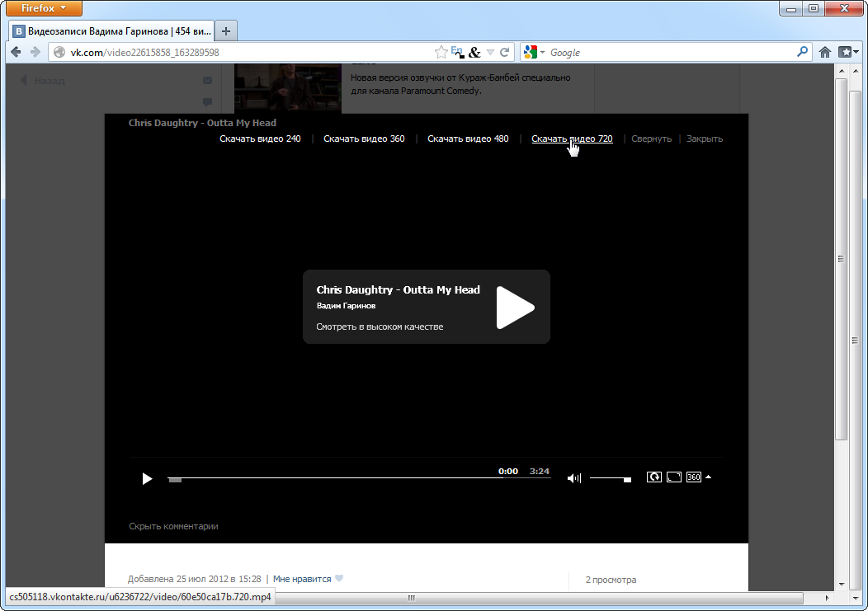The image size is (868, 611).
Task: Go forward with browser forward arrow
Action: [x=35, y=52]
